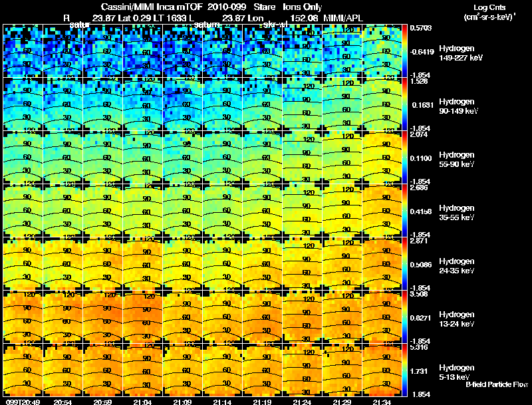The height and width of the screenshot is (405, 532).
Task: Select the color bar beside Hydrogen 55-90 keV
Action: tap(405, 158)
